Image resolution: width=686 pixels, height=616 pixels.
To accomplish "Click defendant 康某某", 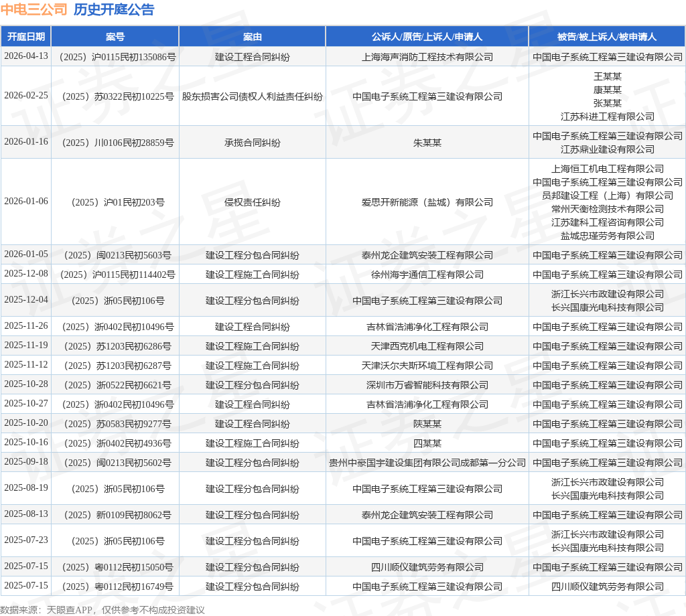I will click(x=607, y=90).
